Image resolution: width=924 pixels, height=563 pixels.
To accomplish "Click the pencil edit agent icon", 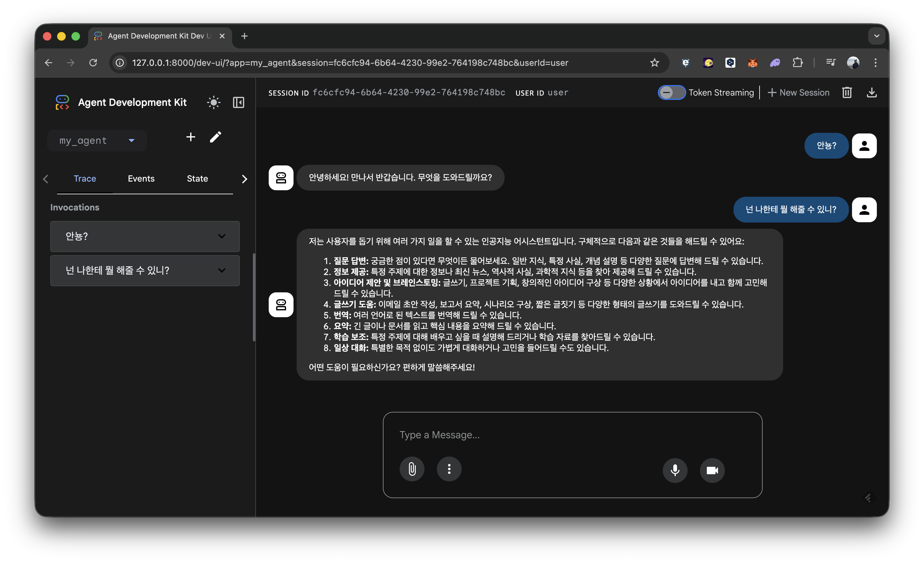I will pos(215,137).
